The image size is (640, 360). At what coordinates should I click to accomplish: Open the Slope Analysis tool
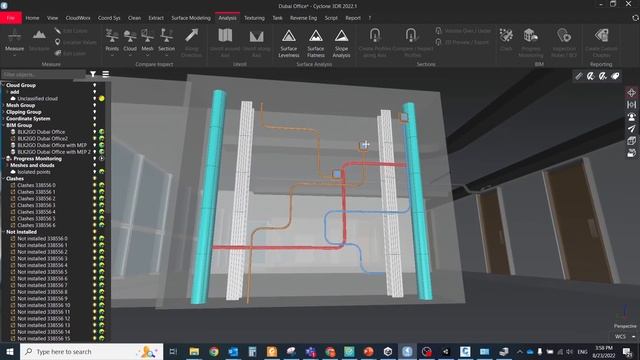point(341,42)
